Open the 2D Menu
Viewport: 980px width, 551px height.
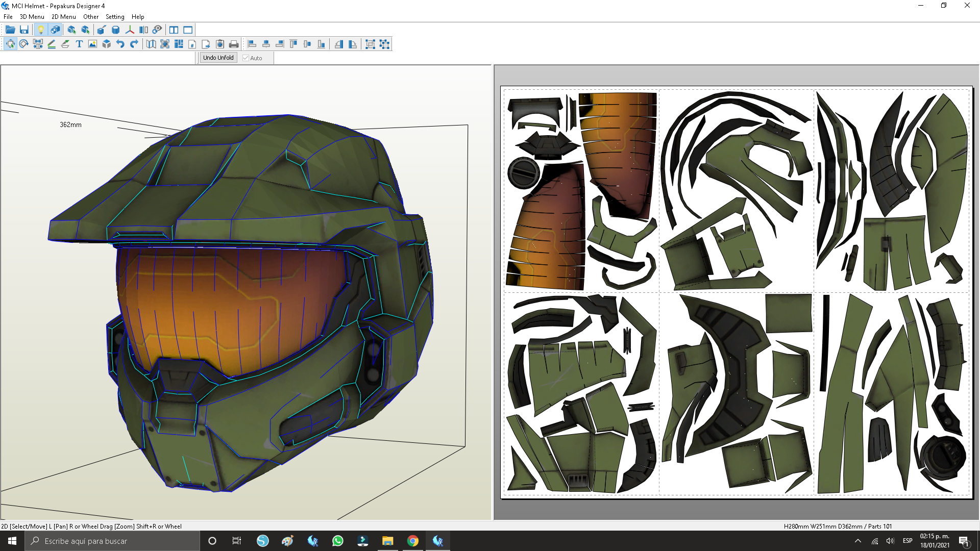63,17
